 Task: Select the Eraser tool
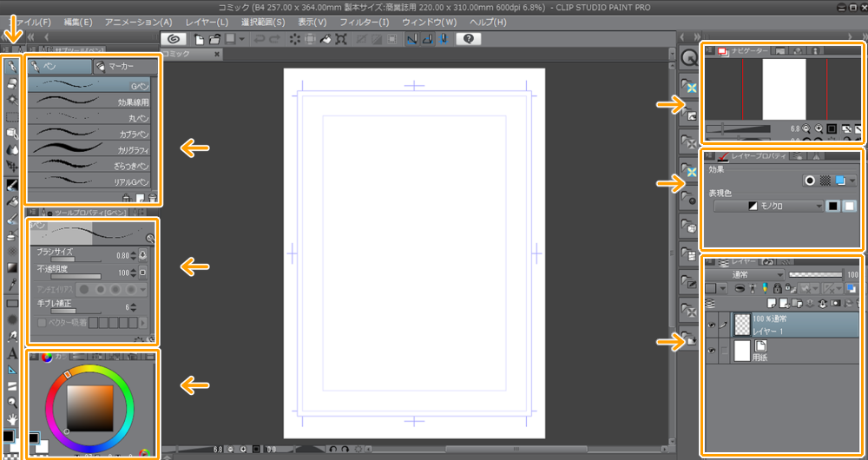click(x=11, y=84)
